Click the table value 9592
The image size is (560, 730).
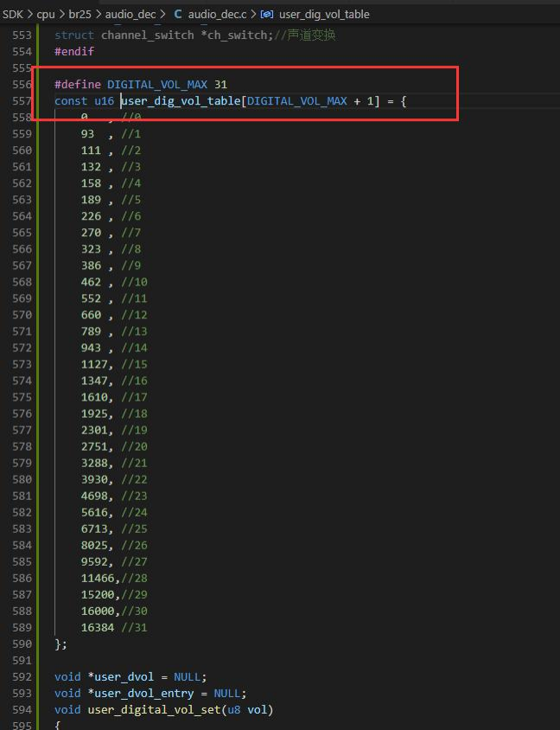[x=94, y=561]
